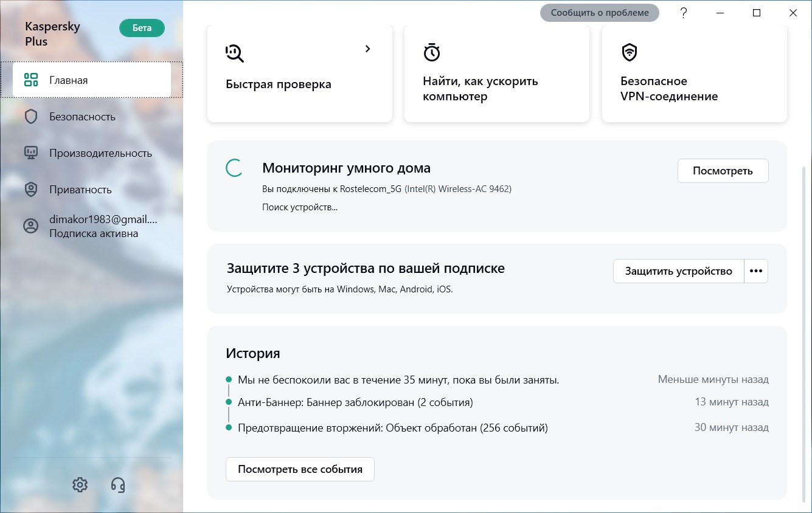
Task: Start Быстрая проверка card
Action: [300, 73]
